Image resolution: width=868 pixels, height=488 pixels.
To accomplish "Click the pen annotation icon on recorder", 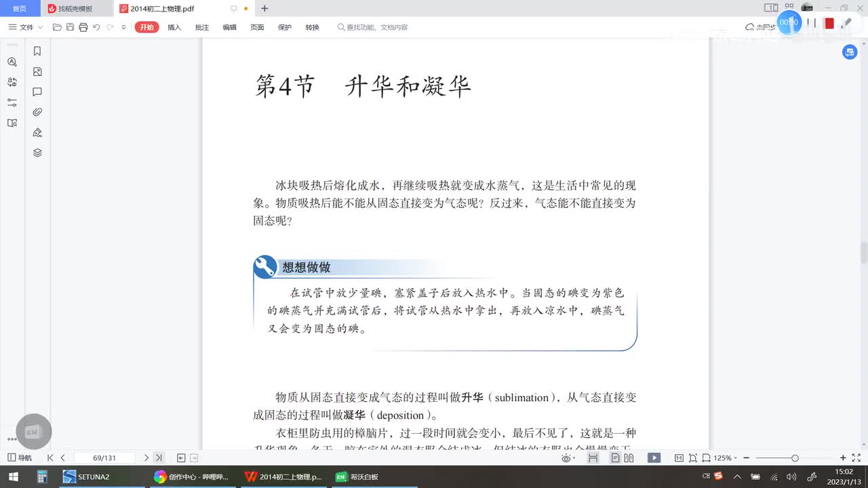I will (x=846, y=22).
